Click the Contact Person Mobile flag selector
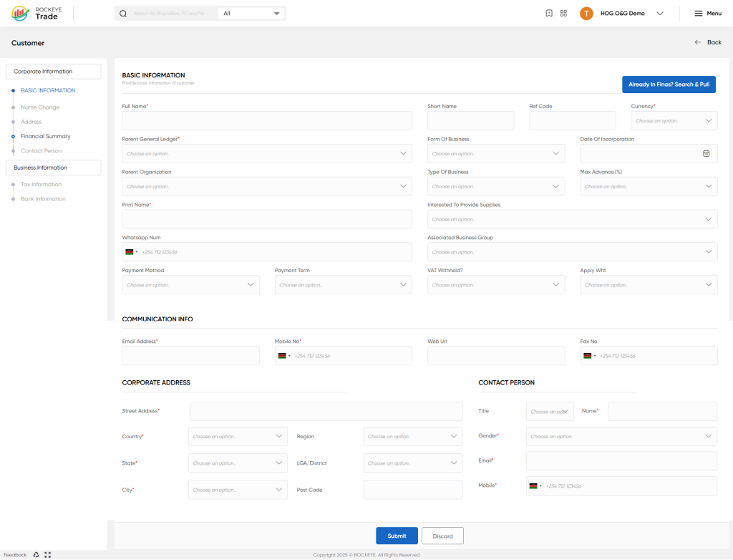733x560 pixels. click(535, 486)
